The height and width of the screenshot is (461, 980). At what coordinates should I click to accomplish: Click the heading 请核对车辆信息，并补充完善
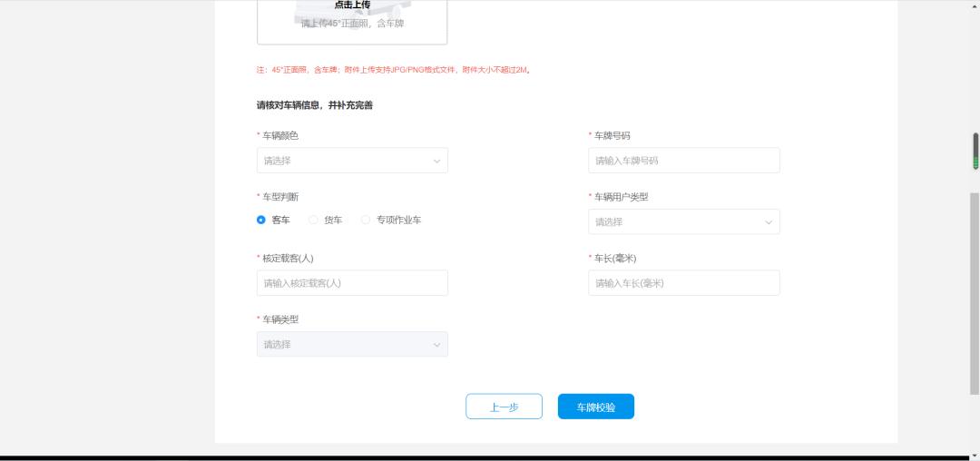(x=314, y=105)
